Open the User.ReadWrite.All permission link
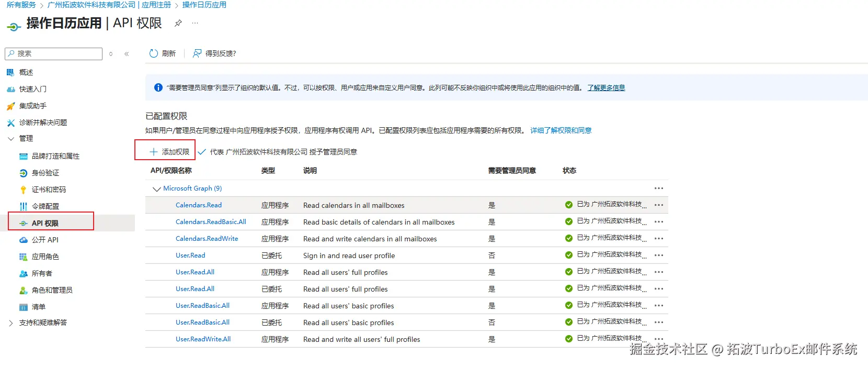This screenshot has height=367, width=868. click(x=203, y=339)
